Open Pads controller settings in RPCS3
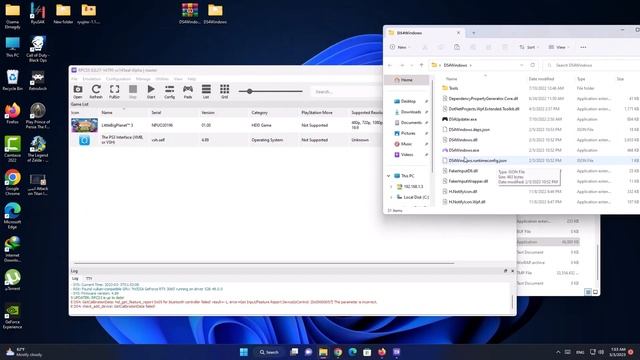The height and width of the screenshot is (360, 640). coord(188,91)
